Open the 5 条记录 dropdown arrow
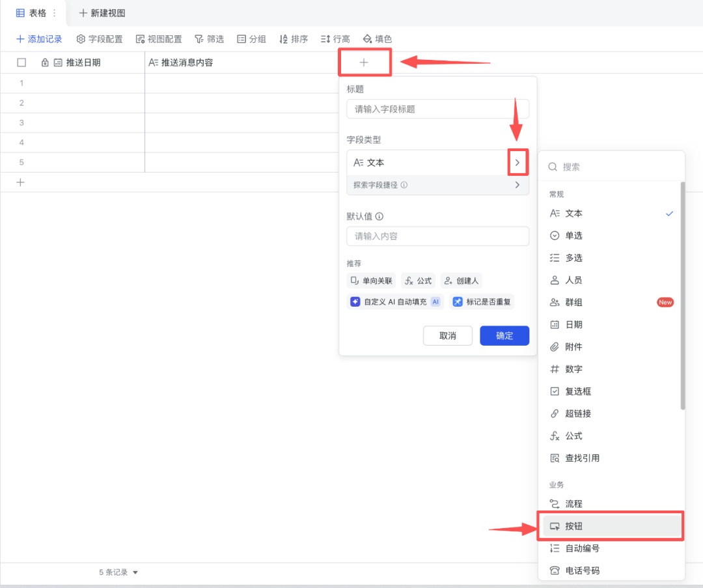Screen dimensions: 703x588 [x=135, y=572]
